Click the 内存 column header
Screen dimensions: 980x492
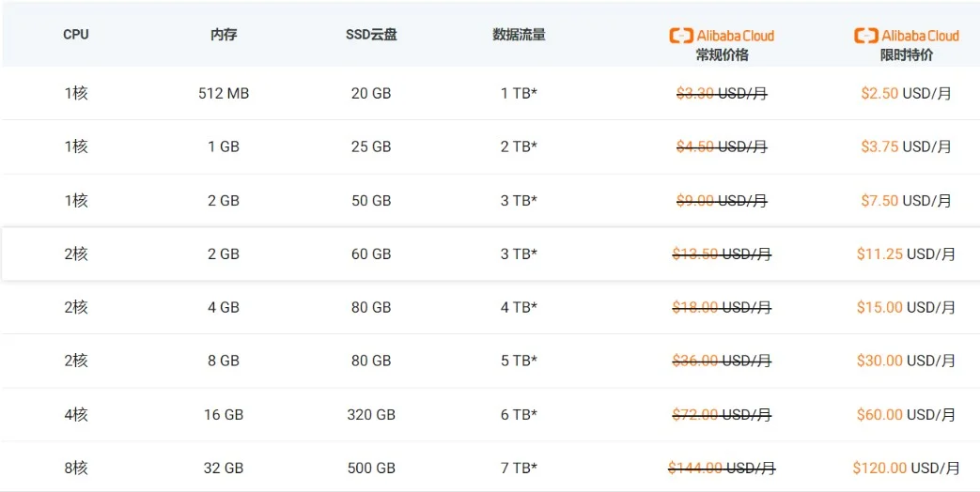(x=224, y=35)
